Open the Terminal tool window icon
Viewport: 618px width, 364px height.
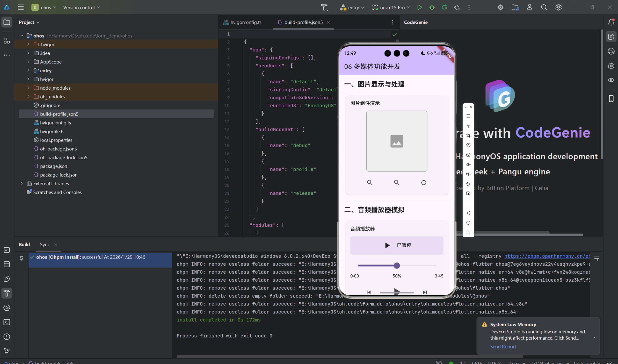7,322
